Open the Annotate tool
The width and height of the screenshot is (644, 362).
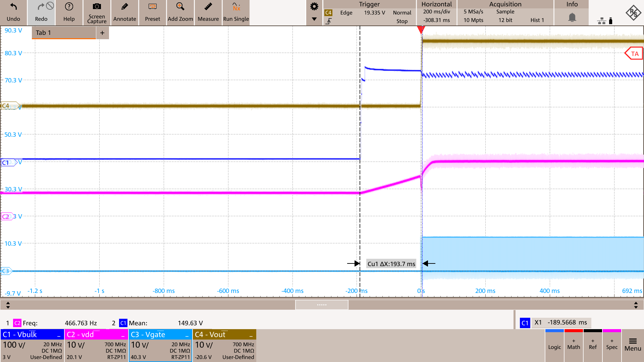[124, 12]
